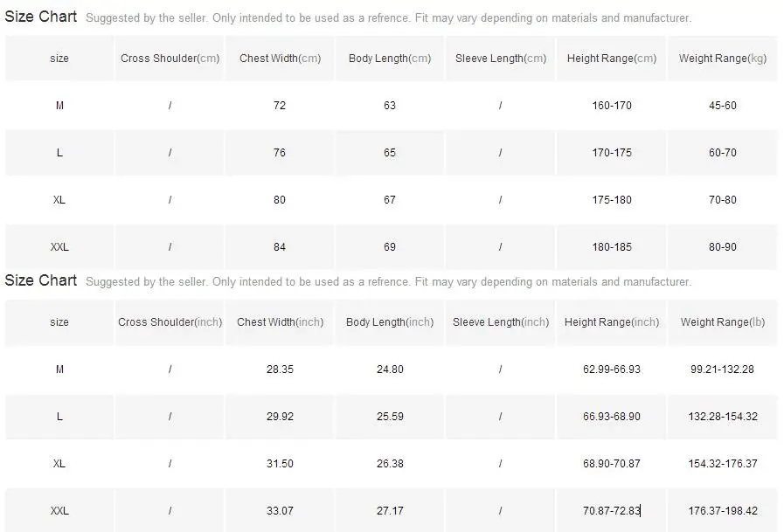Select the weight range 60-70 cell
The width and height of the screenshot is (784, 532).
click(x=723, y=153)
